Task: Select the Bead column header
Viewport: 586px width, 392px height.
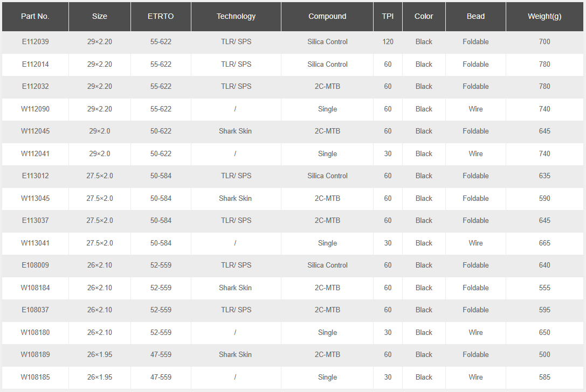Action: [475, 16]
